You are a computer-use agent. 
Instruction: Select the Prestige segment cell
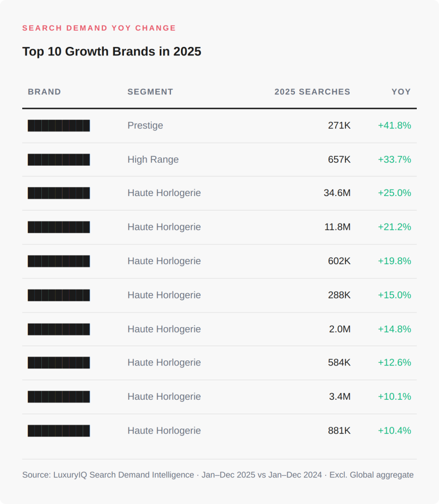pos(145,125)
